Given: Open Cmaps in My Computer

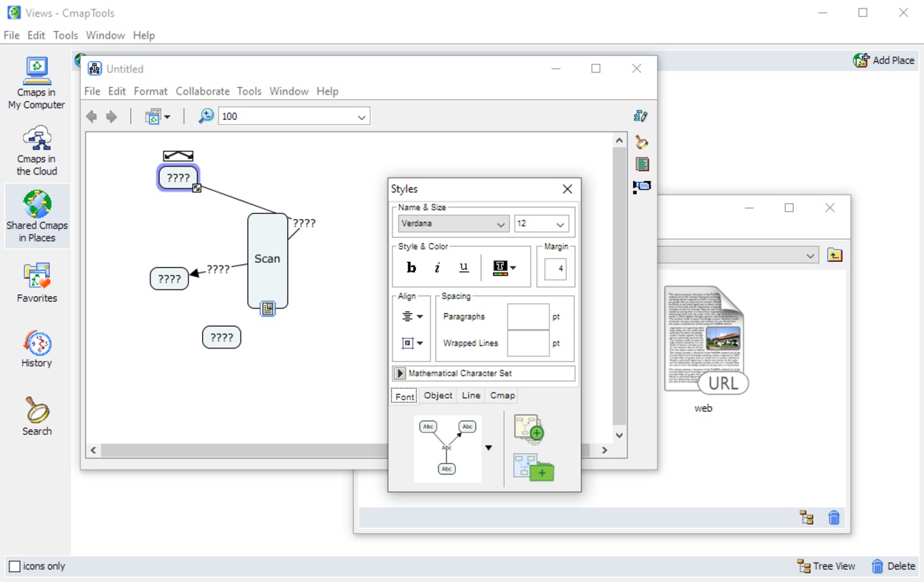Looking at the screenshot, I should 36,84.
